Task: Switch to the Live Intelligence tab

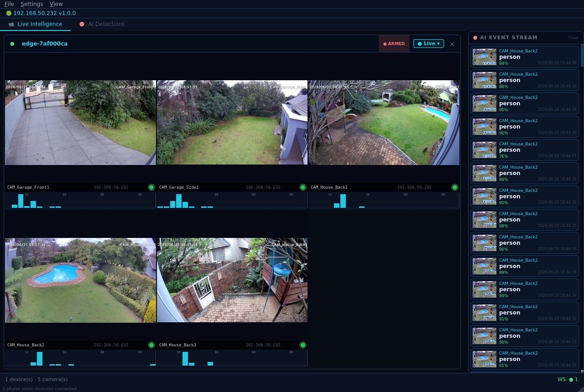Action: [x=35, y=24]
